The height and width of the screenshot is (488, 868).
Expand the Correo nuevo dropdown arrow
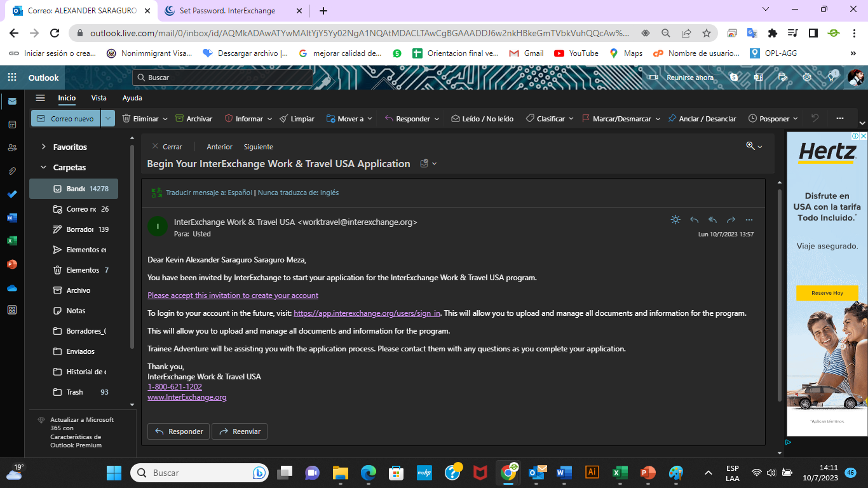(x=108, y=119)
